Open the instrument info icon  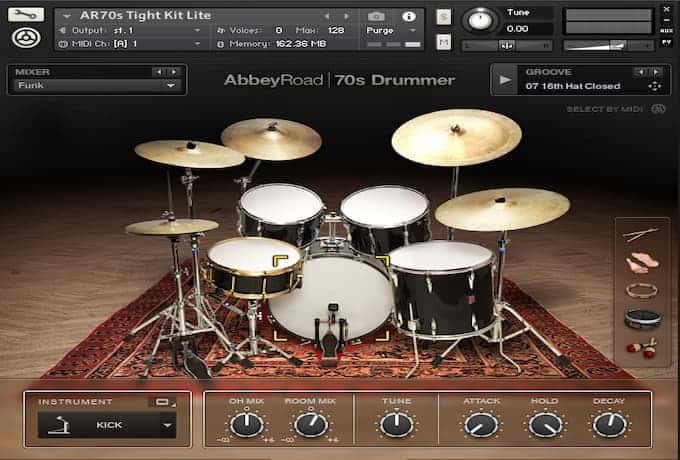point(409,16)
